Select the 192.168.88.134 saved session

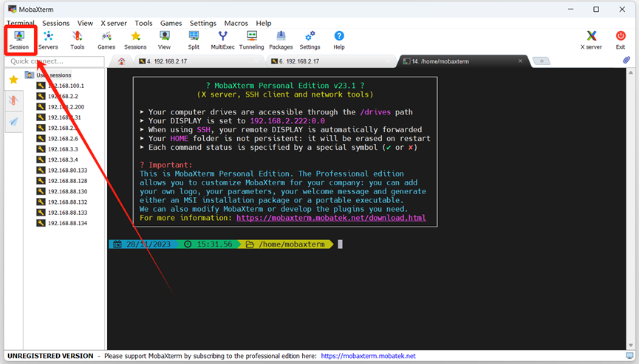[x=67, y=223]
